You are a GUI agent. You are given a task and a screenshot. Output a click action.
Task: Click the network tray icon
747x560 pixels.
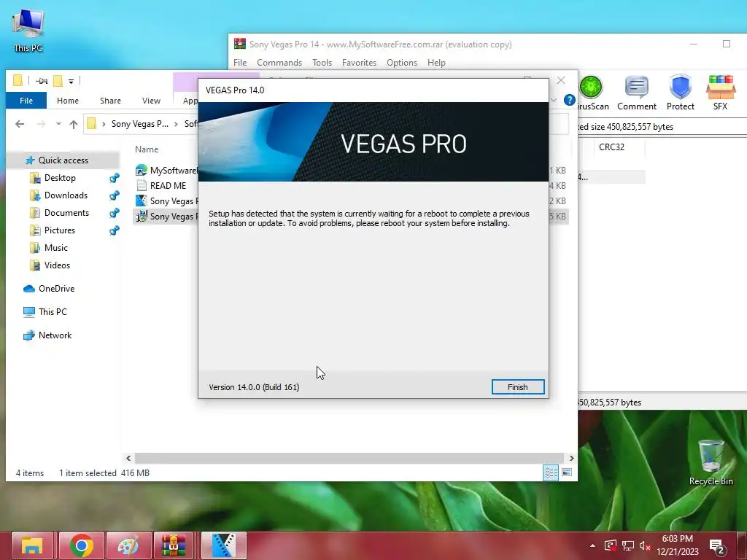[x=628, y=545]
